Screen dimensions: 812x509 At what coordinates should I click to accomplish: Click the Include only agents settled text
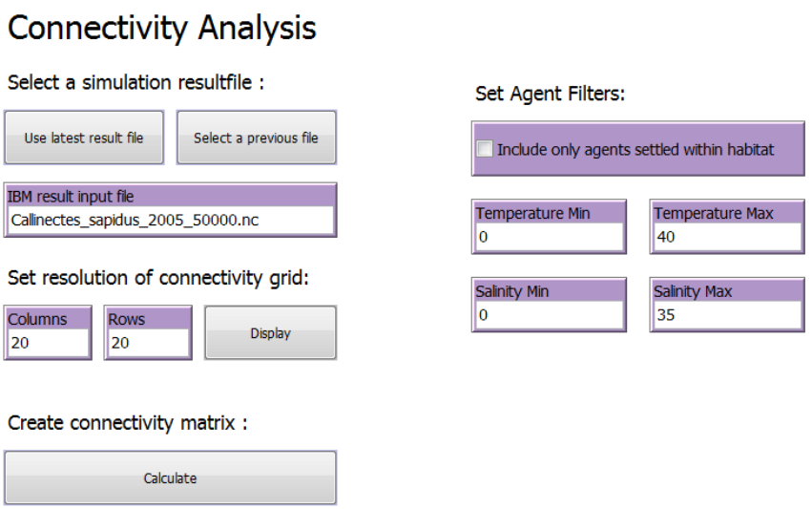tap(635, 150)
